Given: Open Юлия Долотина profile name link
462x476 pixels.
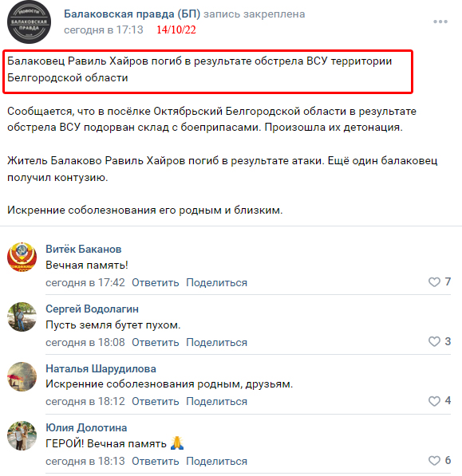Looking at the screenshot, I should pyautogui.click(x=86, y=427).
